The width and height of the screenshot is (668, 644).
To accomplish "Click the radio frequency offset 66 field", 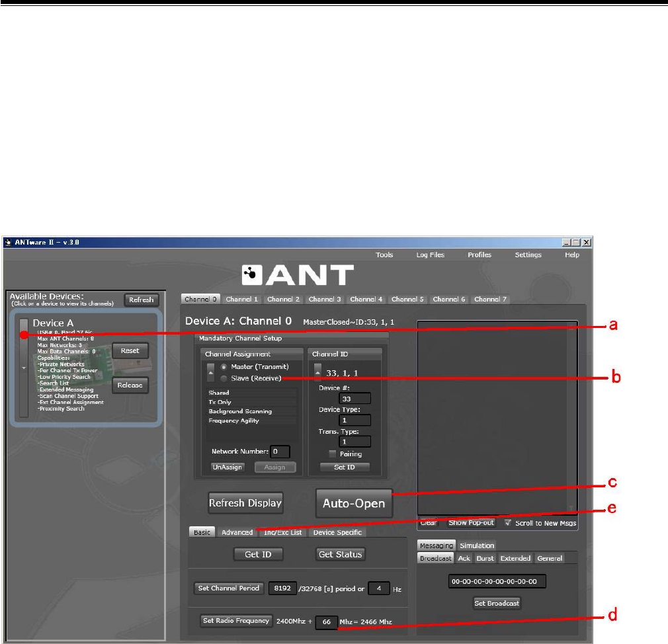I will [x=326, y=622].
